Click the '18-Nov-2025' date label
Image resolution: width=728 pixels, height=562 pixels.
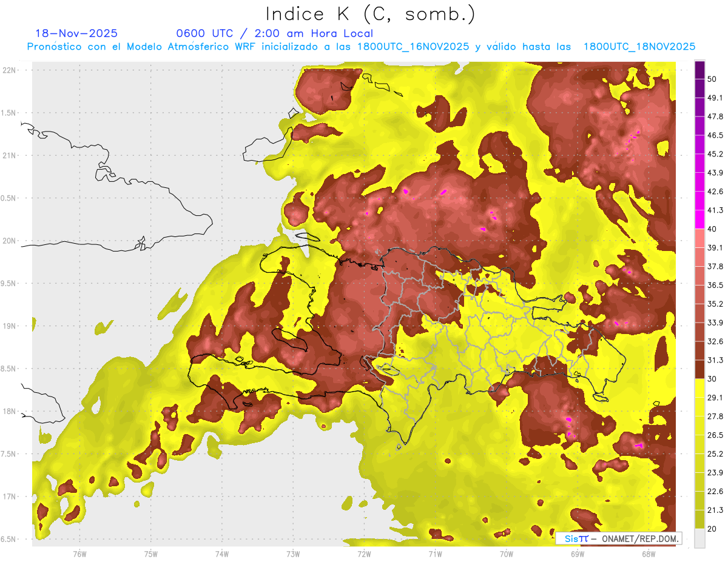[x=76, y=33]
